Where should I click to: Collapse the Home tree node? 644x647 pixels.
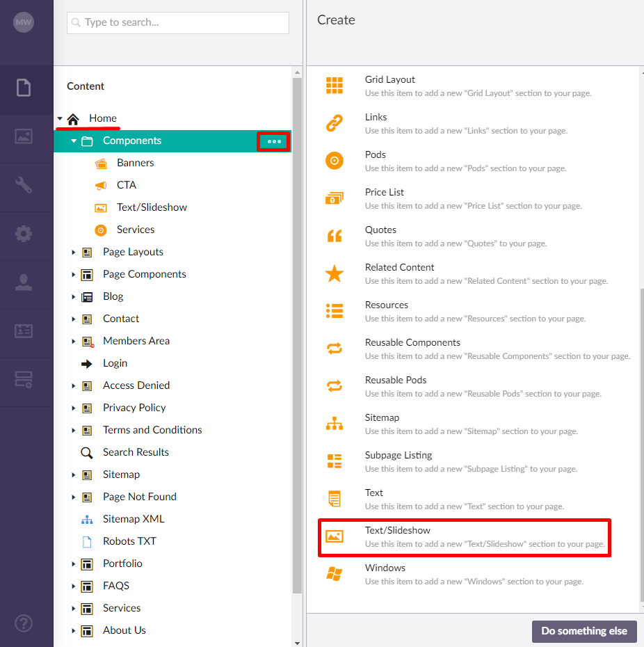click(x=60, y=118)
